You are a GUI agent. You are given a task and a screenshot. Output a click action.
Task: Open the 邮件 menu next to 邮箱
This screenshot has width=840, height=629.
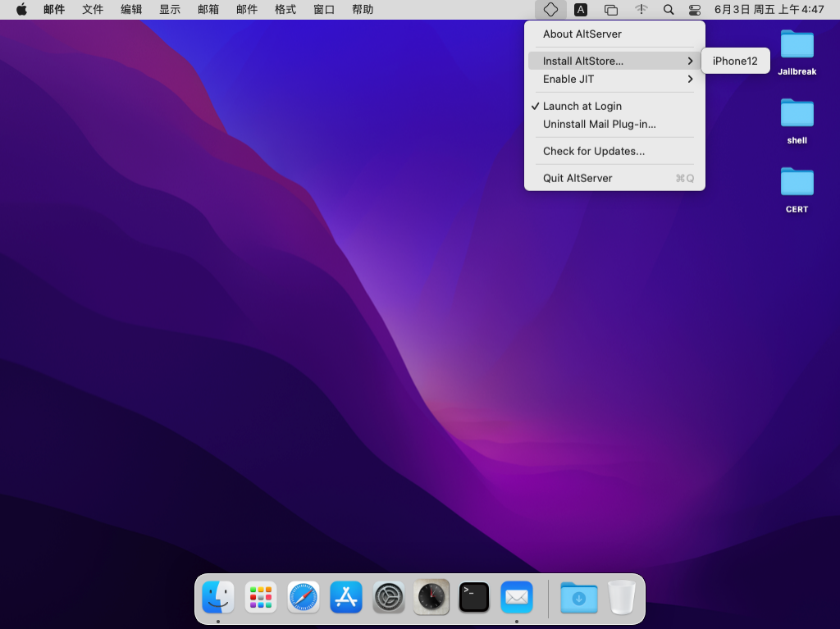coord(247,10)
